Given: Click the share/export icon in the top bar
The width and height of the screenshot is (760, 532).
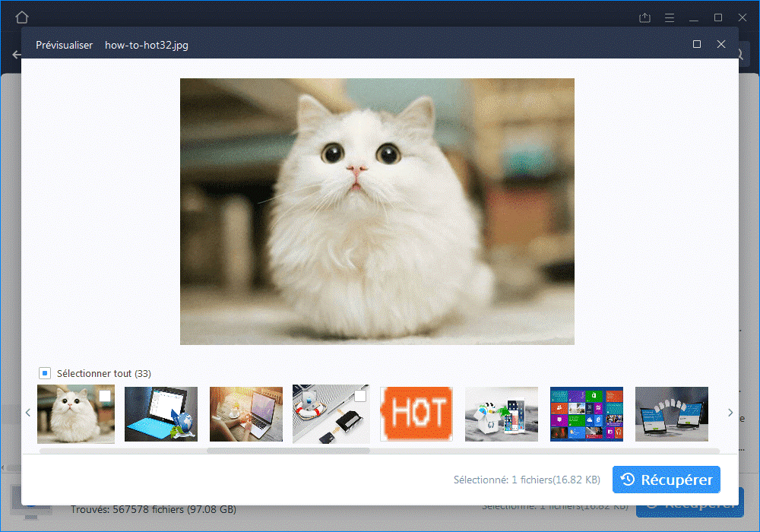Looking at the screenshot, I should 645,17.
